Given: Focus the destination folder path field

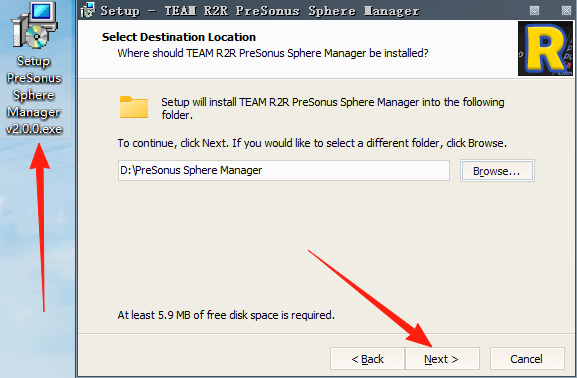Looking at the screenshot, I should (284, 170).
